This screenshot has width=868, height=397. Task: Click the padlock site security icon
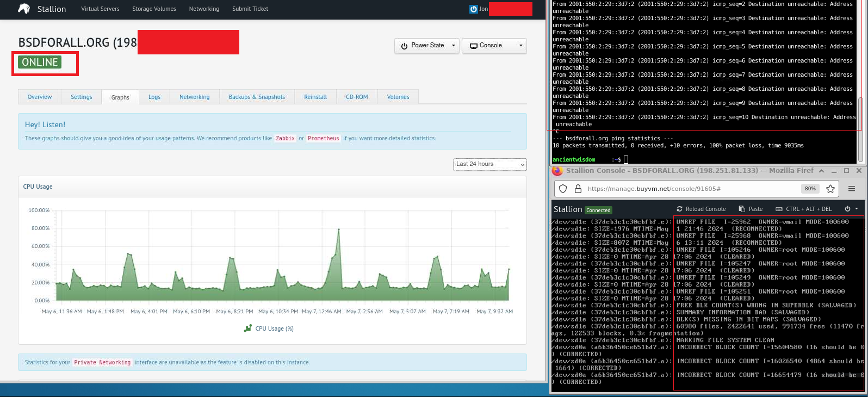coord(578,189)
